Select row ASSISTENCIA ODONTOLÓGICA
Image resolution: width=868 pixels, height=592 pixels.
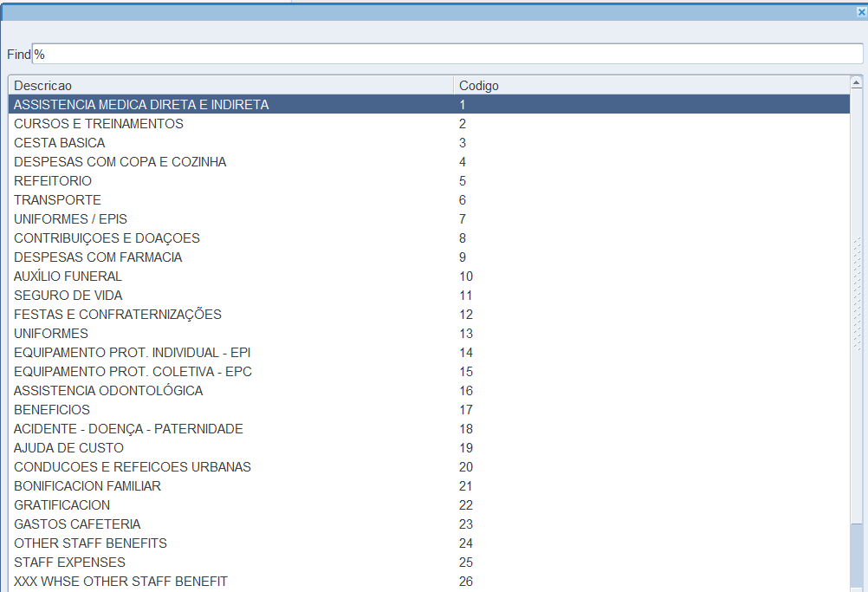pos(429,391)
